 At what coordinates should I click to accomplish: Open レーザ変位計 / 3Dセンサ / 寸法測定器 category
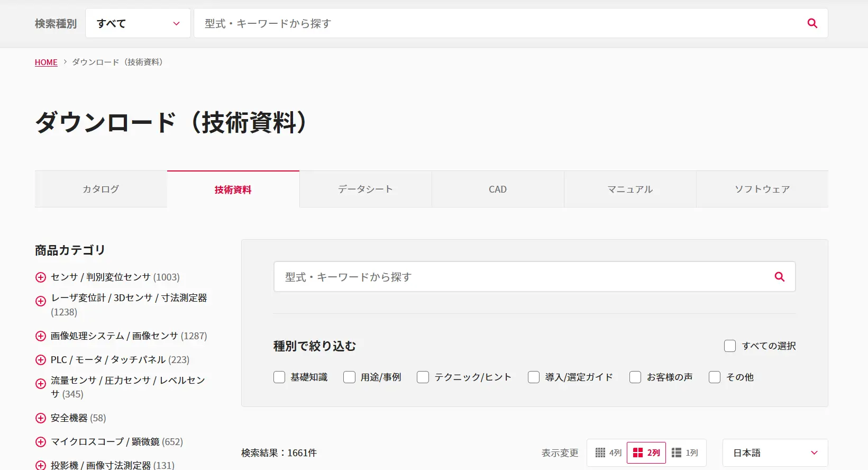click(x=129, y=305)
